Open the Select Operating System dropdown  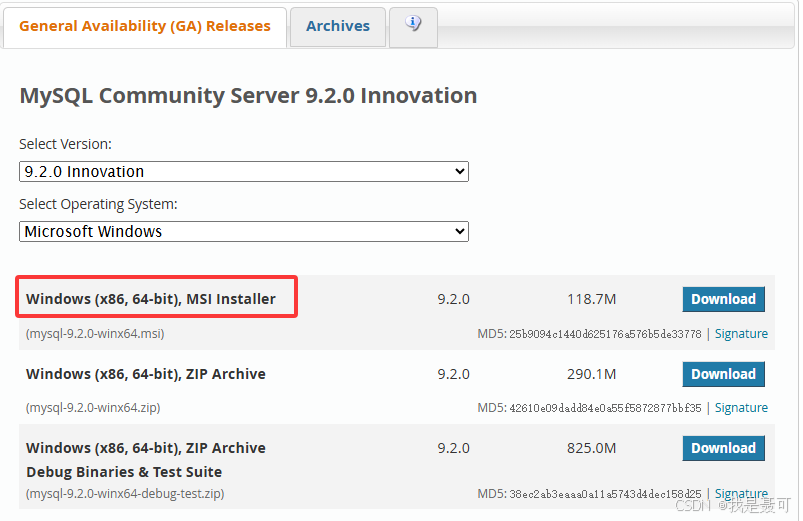pyautogui.click(x=244, y=232)
